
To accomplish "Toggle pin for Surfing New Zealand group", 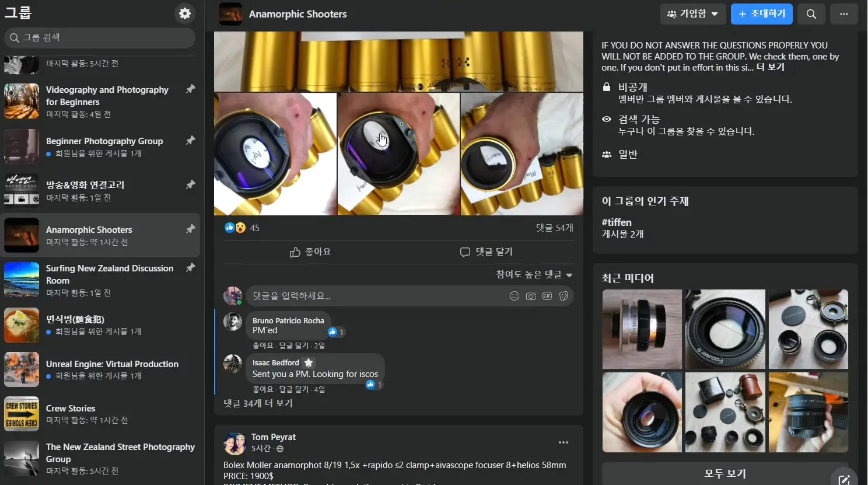I will click(x=190, y=268).
